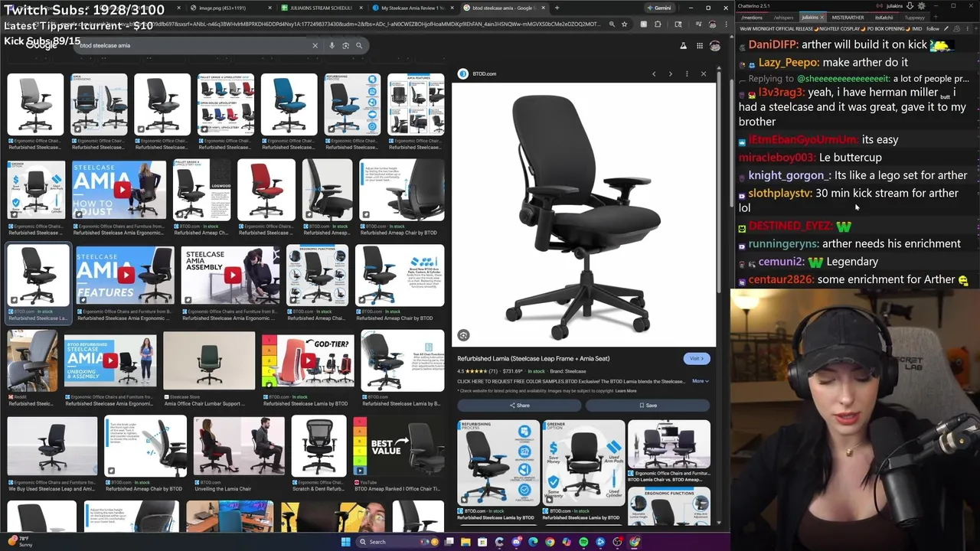
Task: Share the Refurbished Lamia image
Action: pyautogui.click(x=520, y=406)
